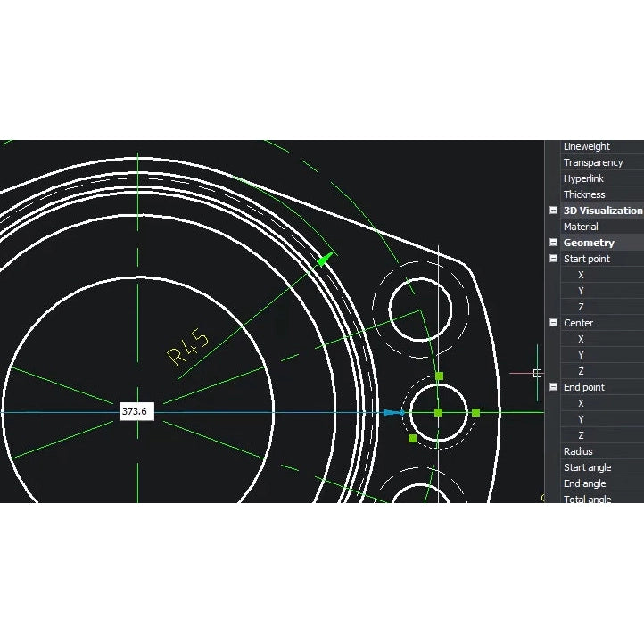This screenshot has width=644, height=644.
Task: Select Center Y row
Action: pos(602,355)
